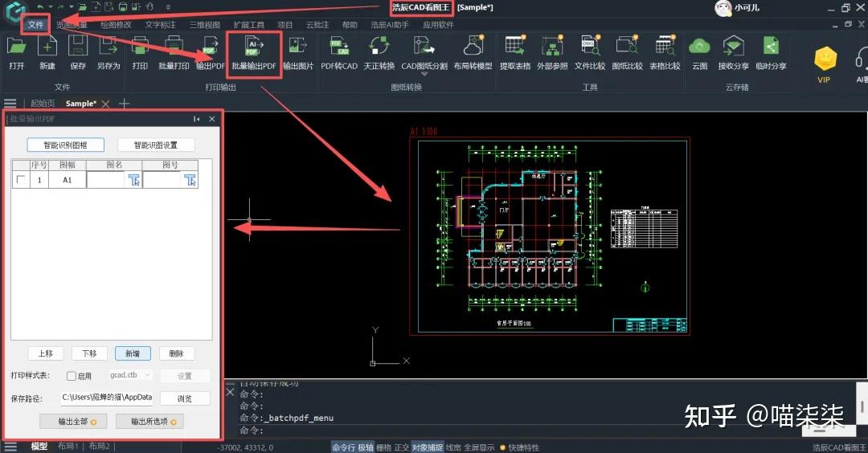Launch 批量输出PDF tool
The width and height of the screenshot is (868, 453).
tap(253, 53)
